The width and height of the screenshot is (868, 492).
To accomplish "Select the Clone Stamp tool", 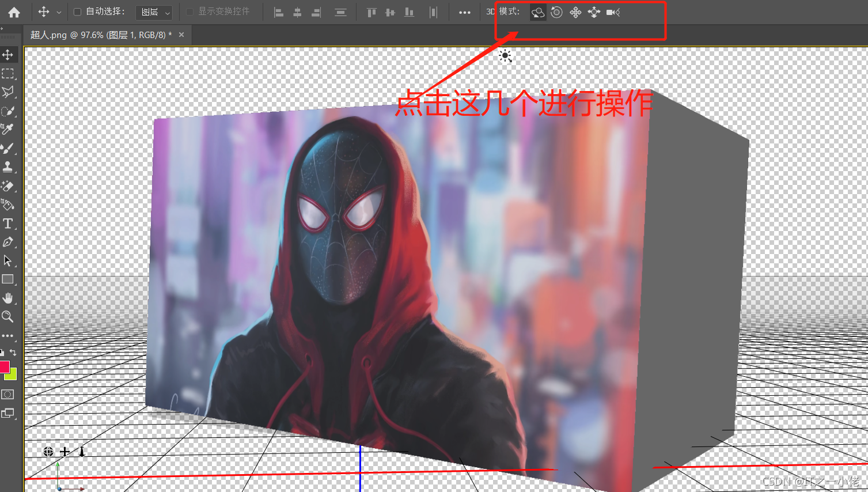I will coord(8,167).
